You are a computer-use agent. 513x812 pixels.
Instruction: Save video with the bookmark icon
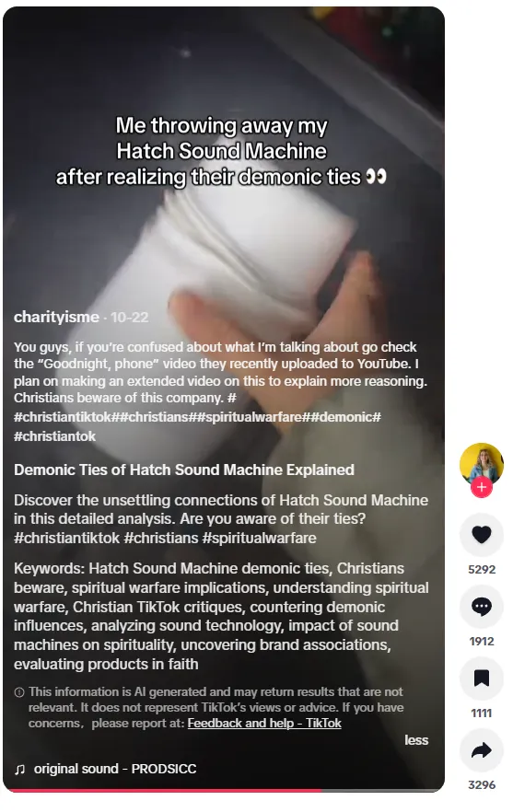pyautogui.click(x=482, y=678)
